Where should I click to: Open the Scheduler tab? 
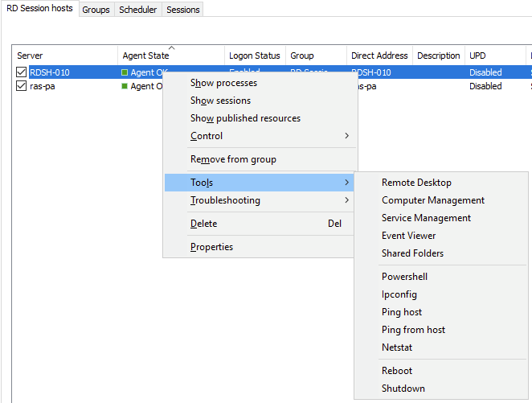pos(137,10)
